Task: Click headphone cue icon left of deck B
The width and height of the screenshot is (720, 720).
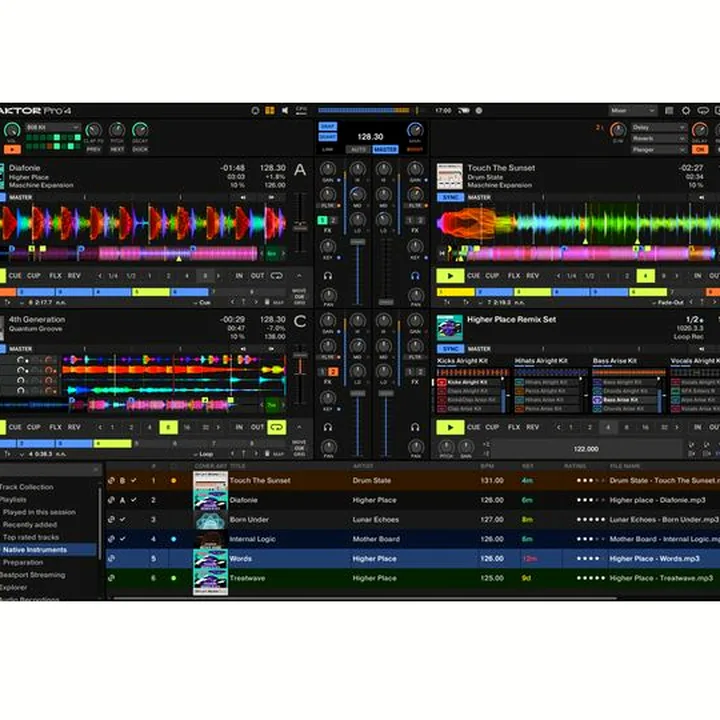Action: click(x=415, y=276)
